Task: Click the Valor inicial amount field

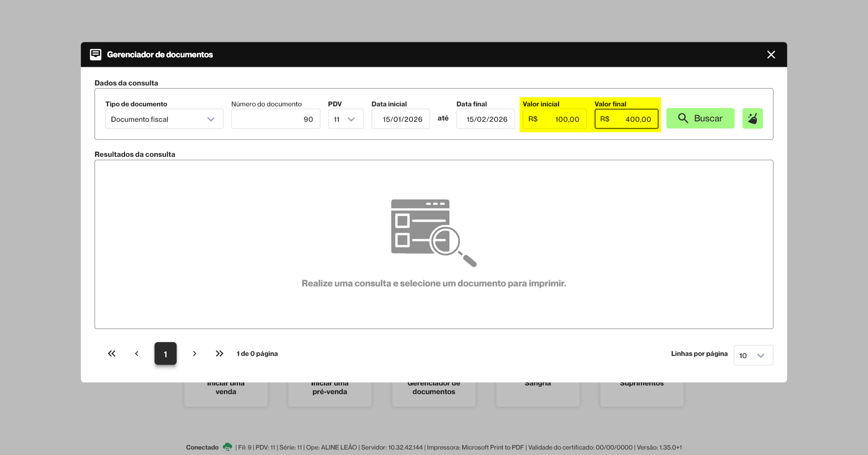Action: tap(554, 119)
